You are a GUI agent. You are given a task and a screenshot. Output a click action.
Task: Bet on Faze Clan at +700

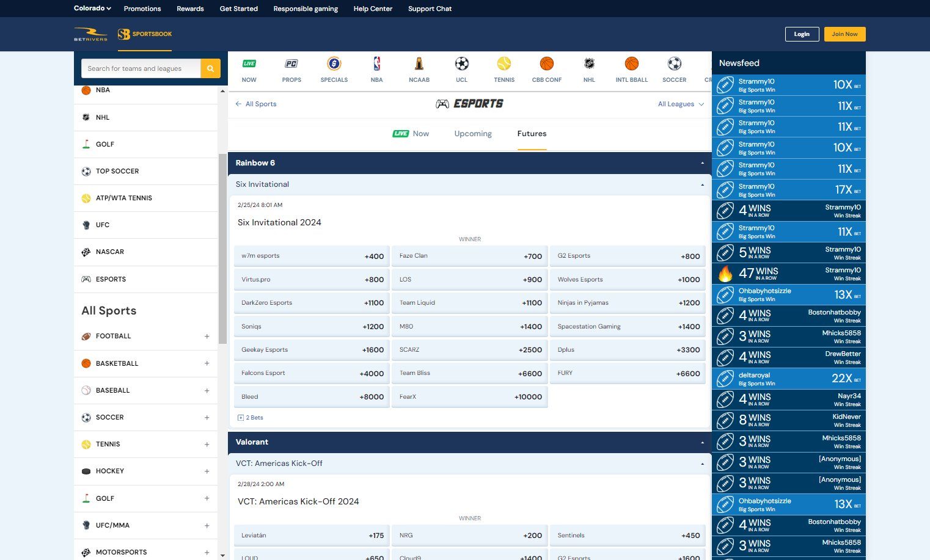coord(470,256)
